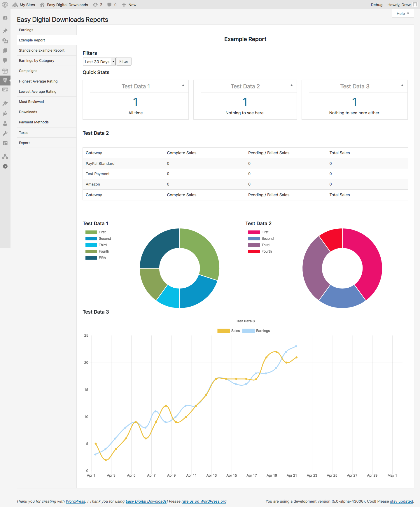The height and width of the screenshot is (507, 420).
Task: Collapse the Test Data 3 stat box
Action: (402, 85)
